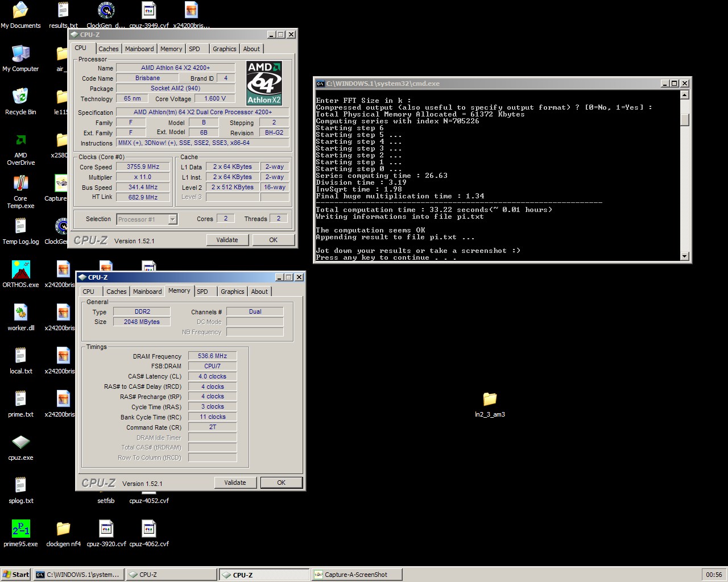Open cpuz-4052.cvf desktop file

tap(149, 499)
